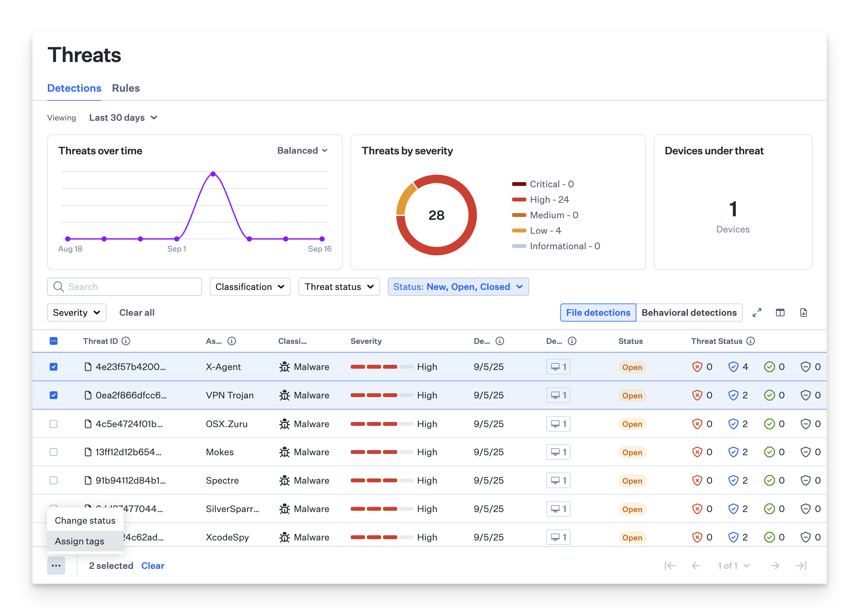Viewport: 859px width, 616px height.
Task: Click the High severity legend swatch
Action: (519, 200)
